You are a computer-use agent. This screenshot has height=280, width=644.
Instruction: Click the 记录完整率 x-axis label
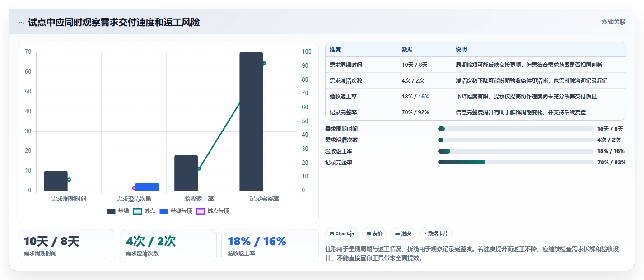[264, 199]
